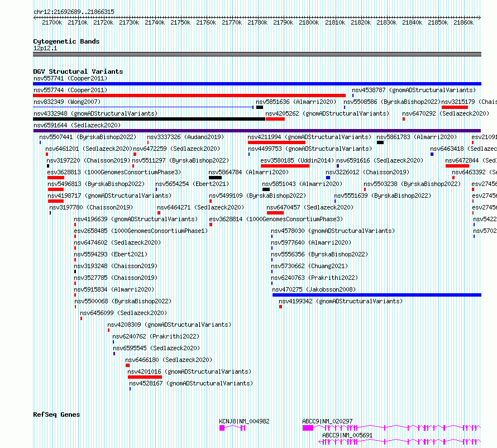Screen dimensions: 497x448
Task: Open variant nsv557744 (Cooper2011) label
Action: point(70,90)
